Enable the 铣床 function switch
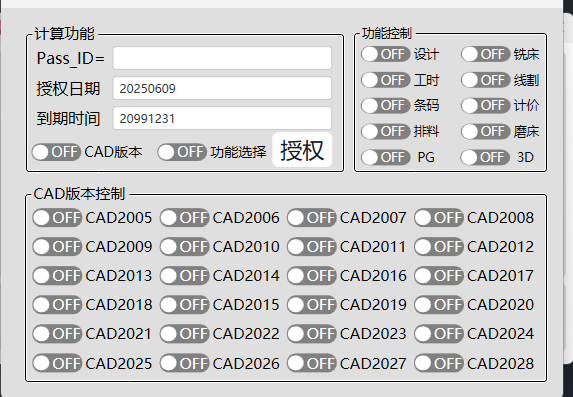This screenshot has height=397, width=573. point(485,54)
